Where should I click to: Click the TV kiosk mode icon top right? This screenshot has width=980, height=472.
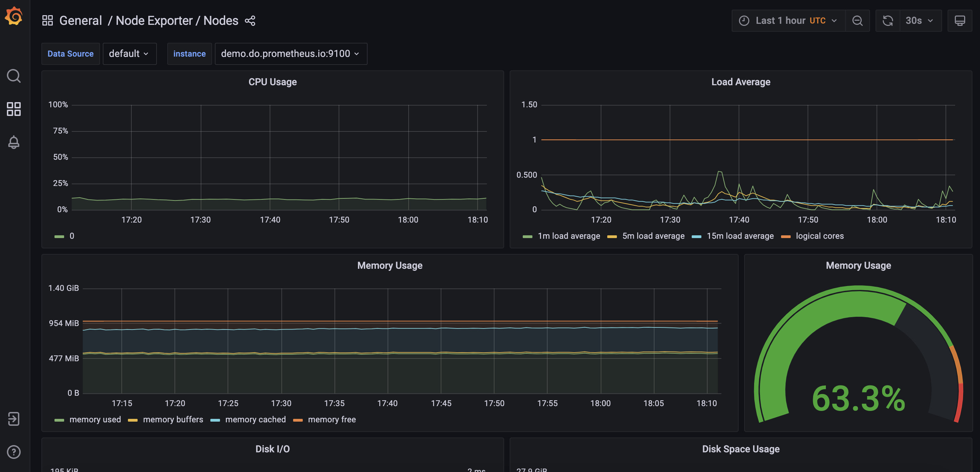point(960,20)
